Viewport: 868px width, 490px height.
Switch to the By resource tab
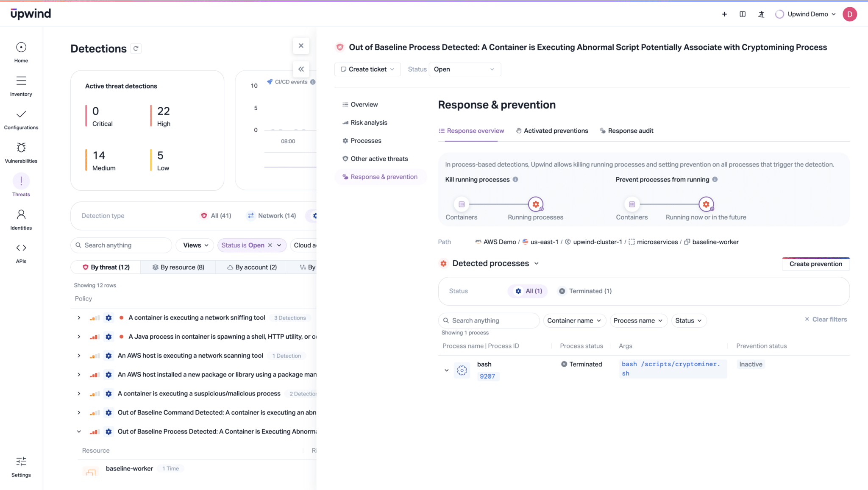click(x=178, y=267)
